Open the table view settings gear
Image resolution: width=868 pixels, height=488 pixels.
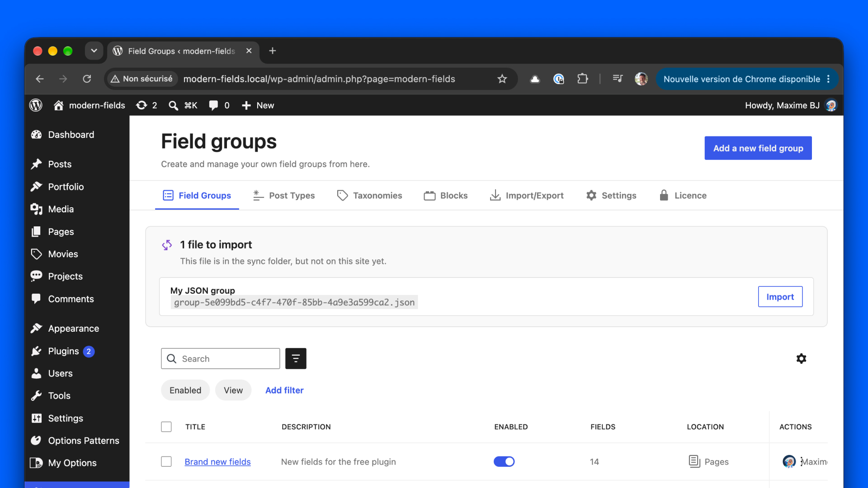pos(801,359)
